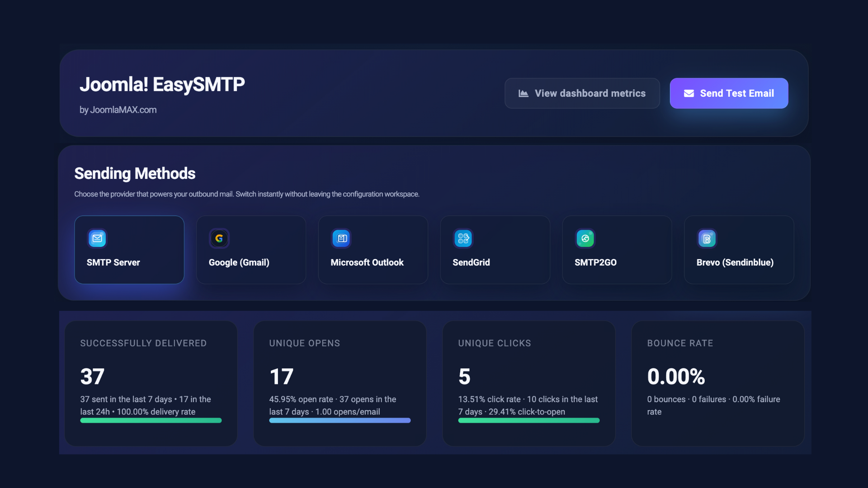868x488 pixels.
Task: Click the SendGrid provider icon
Action: click(x=463, y=238)
